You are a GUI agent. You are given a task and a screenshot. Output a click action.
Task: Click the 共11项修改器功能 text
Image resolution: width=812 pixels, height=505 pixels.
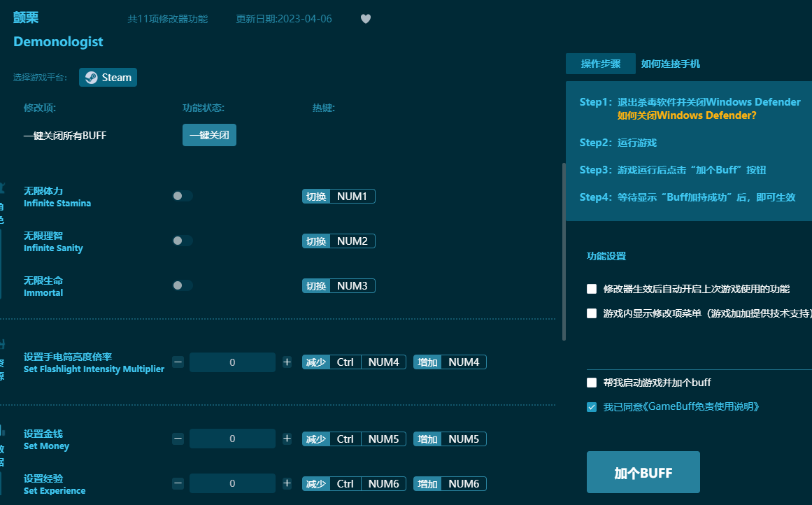168,19
